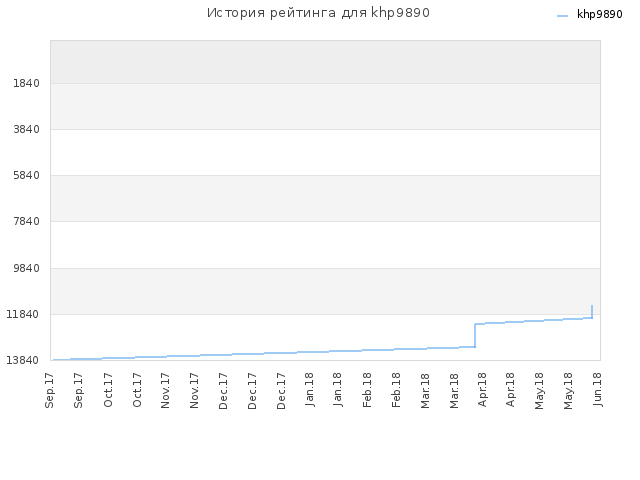Image resolution: width=640 pixels, height=480 pixels.
Task: Click the 3840 y-axis label
Action: point(27,129)
